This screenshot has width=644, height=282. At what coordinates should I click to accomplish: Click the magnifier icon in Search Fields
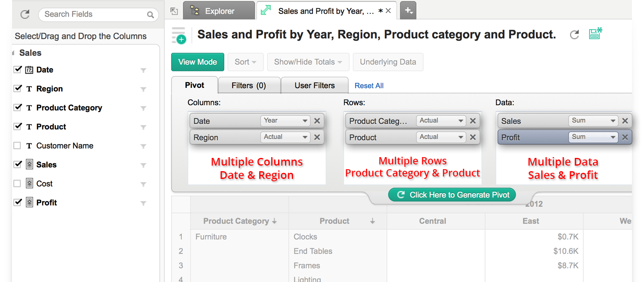point(151,15)
